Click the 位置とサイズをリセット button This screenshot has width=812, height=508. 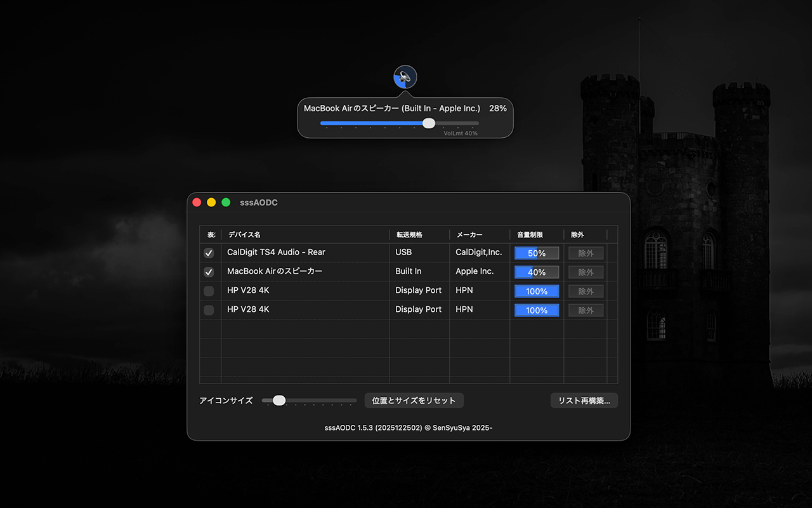[414, 401]
